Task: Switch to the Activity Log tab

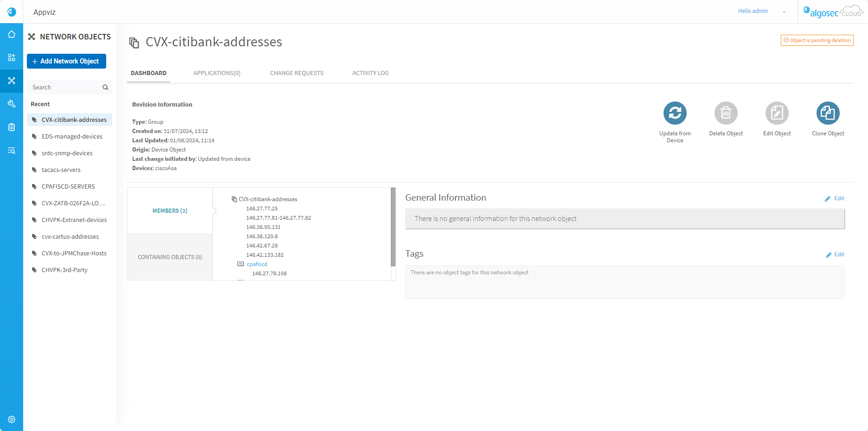Action: coord(370,73)
